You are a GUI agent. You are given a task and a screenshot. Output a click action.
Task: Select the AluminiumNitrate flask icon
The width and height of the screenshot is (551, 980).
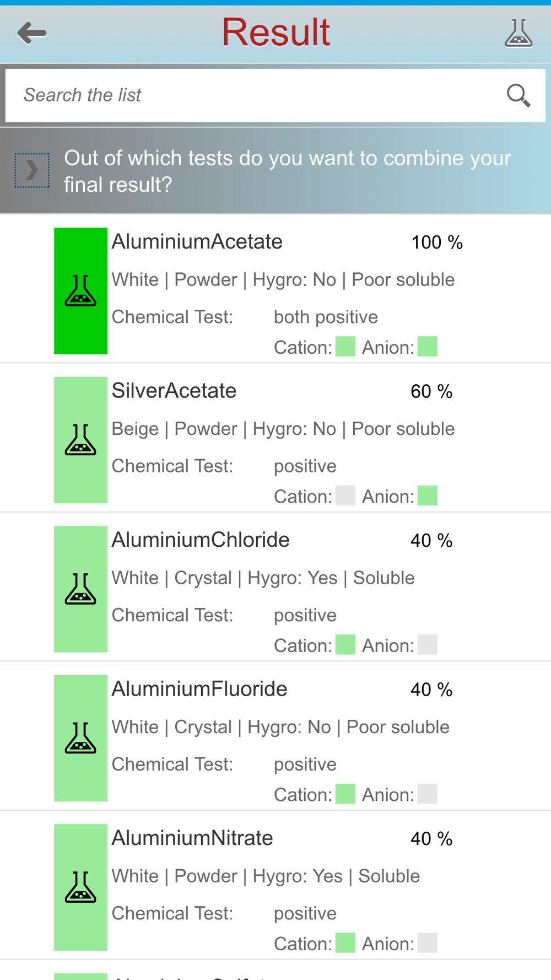80,887
